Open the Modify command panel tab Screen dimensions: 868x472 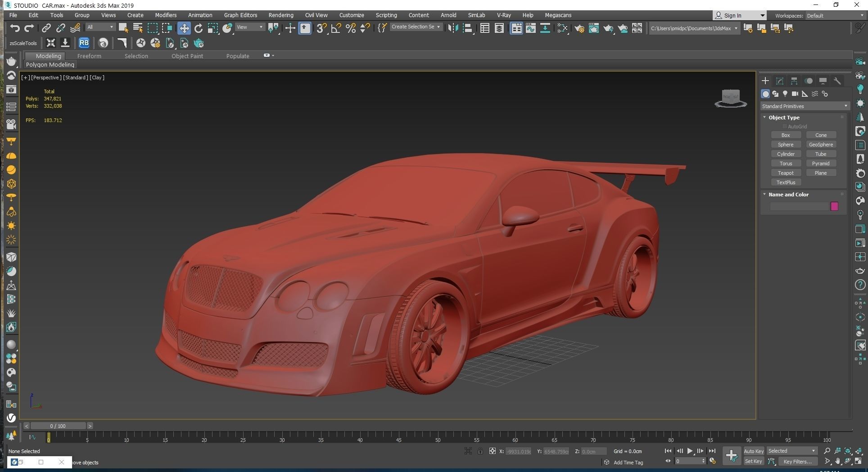(780, 81)
